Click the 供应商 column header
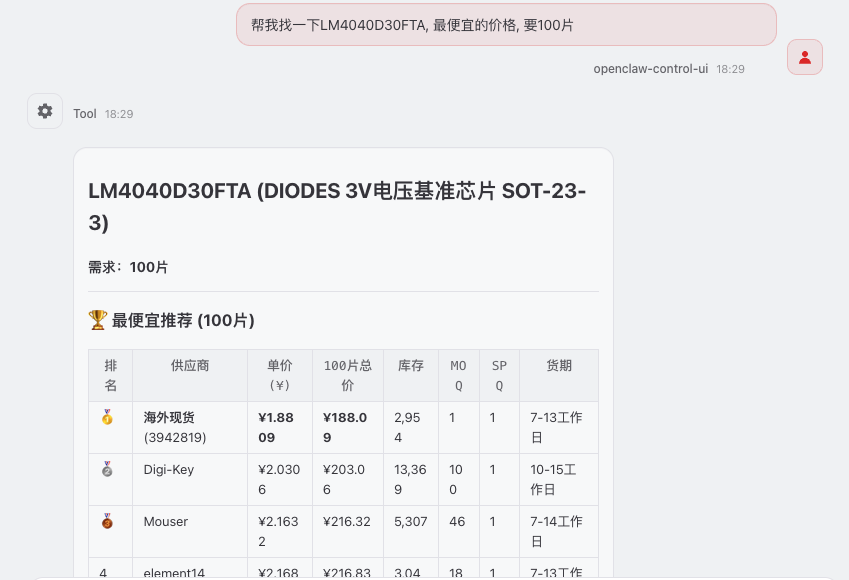The width and height of the screenshot is (849, 580). click(x=190, y=366)
